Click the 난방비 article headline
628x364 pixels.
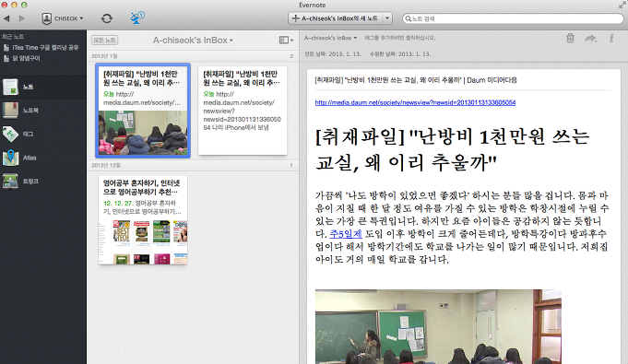(x=453, y=150)
